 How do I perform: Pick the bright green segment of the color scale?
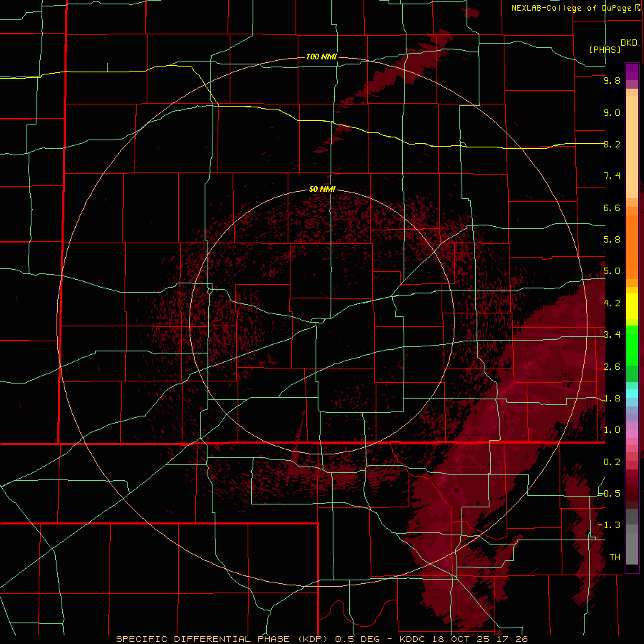pos(632,345)
